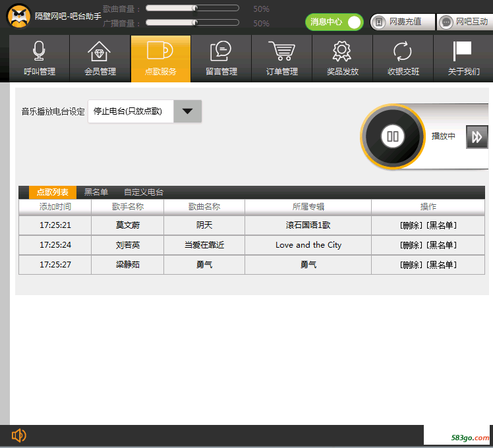
Task: Click the 操作 column header
Action: point(428,207)
